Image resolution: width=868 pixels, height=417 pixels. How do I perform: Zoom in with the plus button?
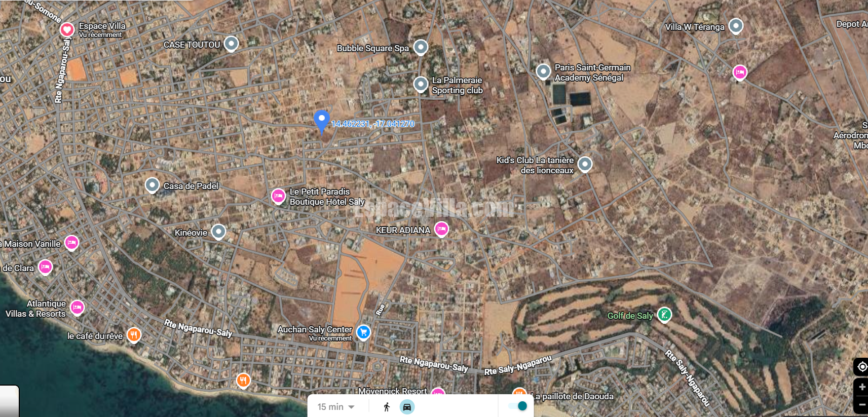(862, 387)
